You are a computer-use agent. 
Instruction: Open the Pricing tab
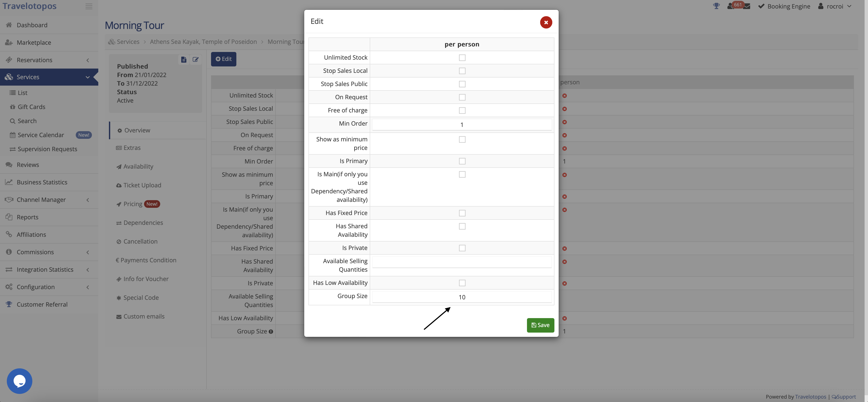[x=133, y=204]
